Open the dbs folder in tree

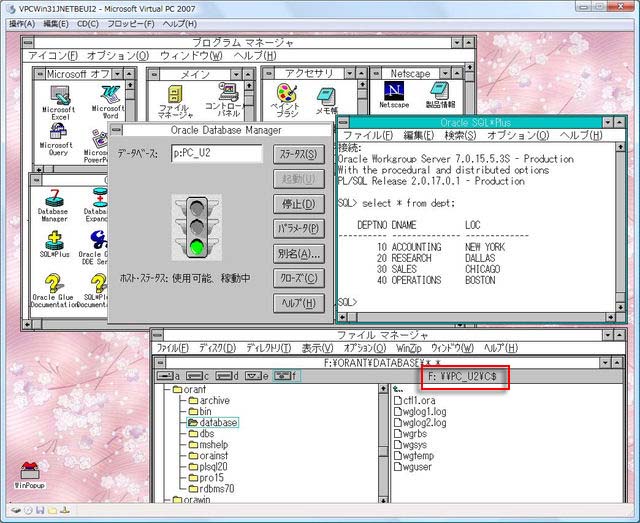coord(201,434)
